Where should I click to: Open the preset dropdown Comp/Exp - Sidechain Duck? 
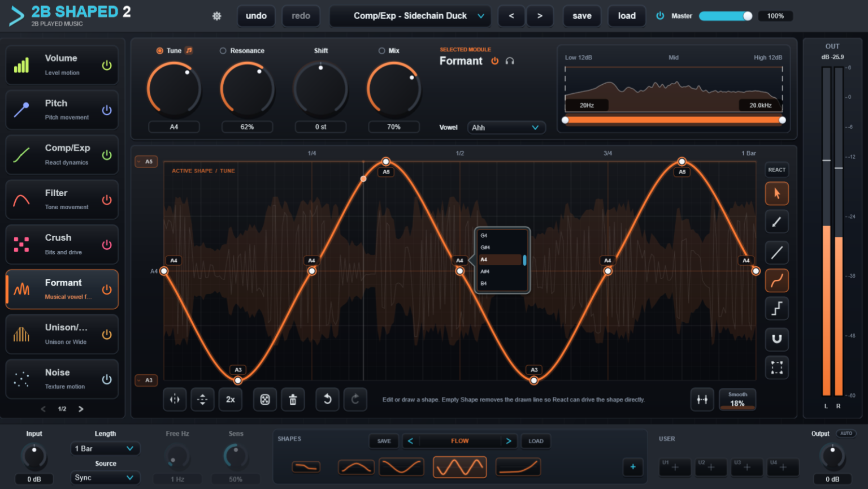click(x=410, y=16)
